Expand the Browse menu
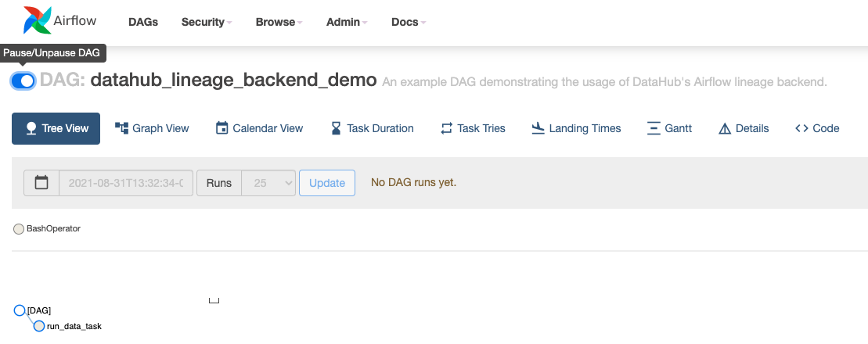The image size is (868, 344). coord(279,22)
